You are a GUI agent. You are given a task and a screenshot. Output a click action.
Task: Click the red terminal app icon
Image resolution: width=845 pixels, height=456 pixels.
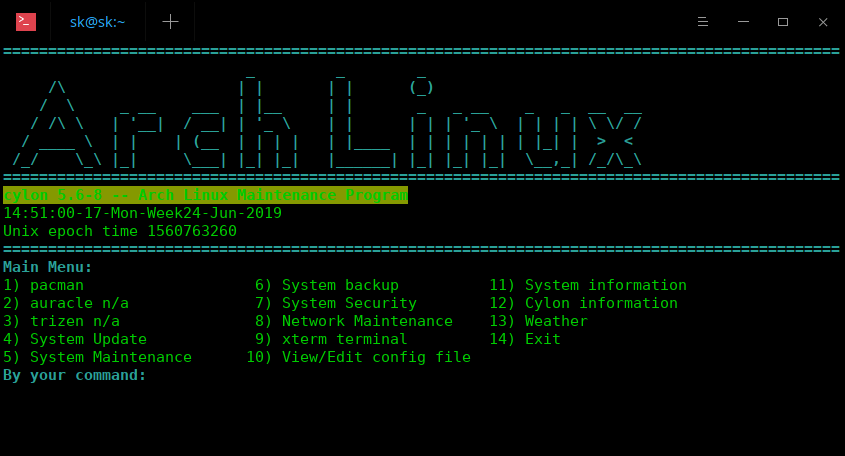pos(26,22)
